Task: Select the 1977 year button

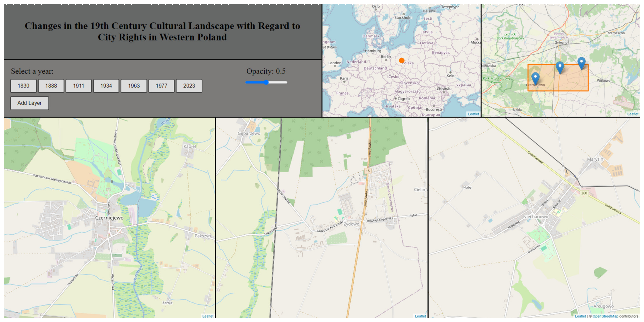Action: pos(161,86)
